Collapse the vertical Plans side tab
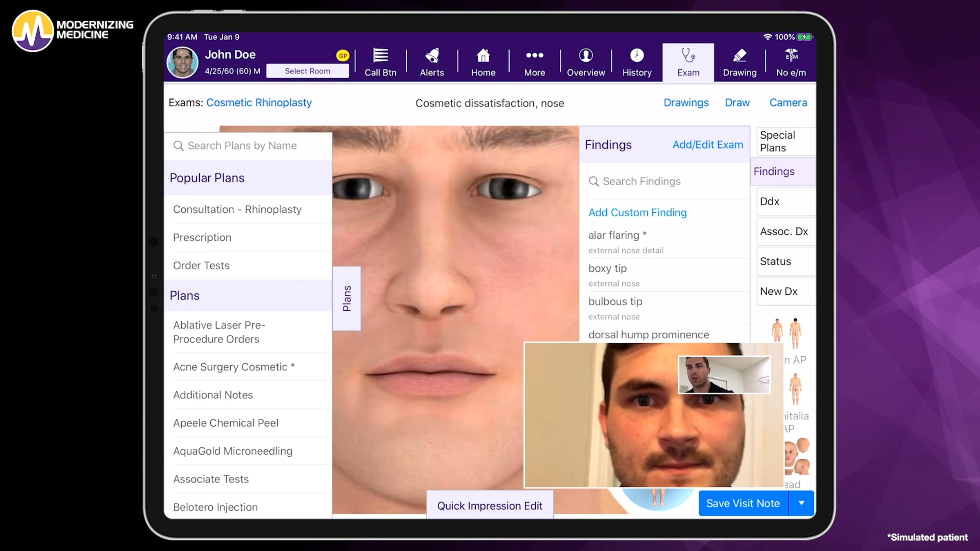The width and height of the screenshot is (980, 551). 347,298
